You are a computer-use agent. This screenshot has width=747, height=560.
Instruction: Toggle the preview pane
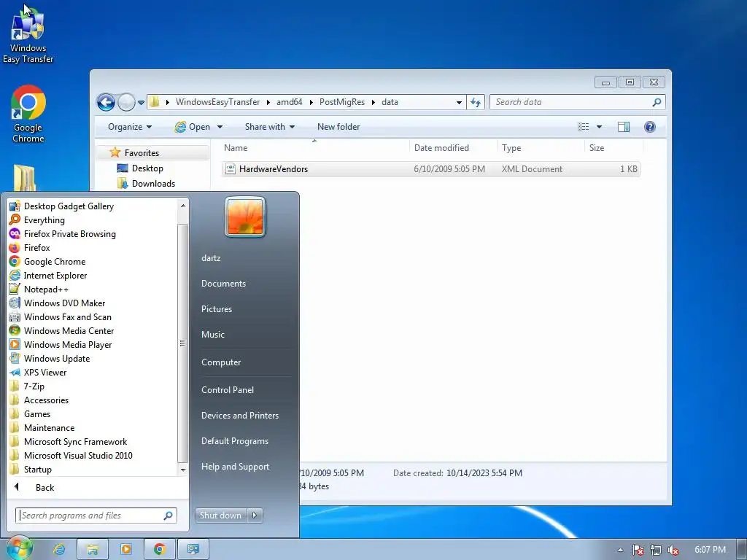(x=623, y=127)
